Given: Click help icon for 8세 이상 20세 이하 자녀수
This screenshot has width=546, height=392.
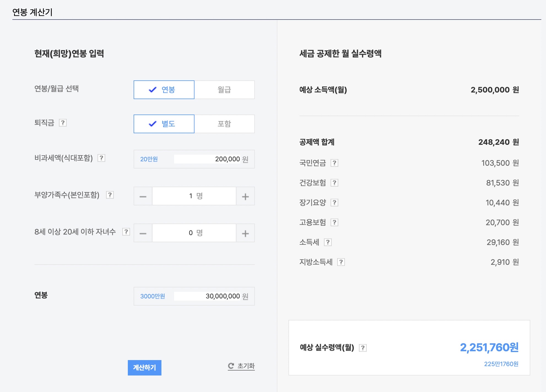Looking at the screenshot, I should 126,232.
